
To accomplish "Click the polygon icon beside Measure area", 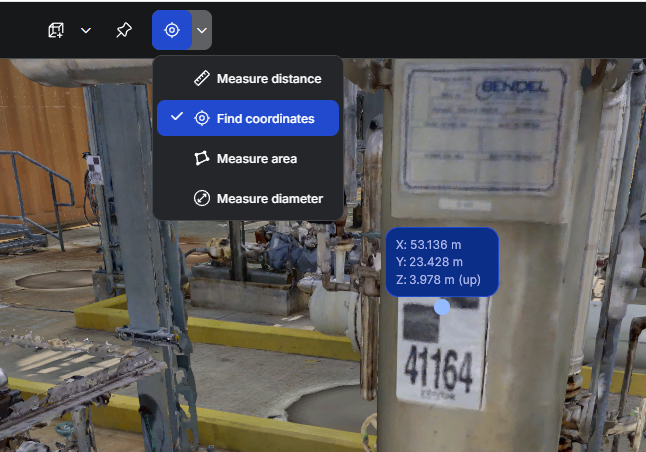I will tap(201, 159).
